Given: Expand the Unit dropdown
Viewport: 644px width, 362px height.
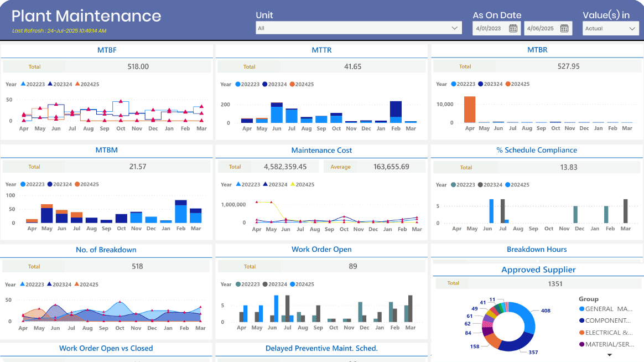Looking at the screenshot, I should 455,28.
